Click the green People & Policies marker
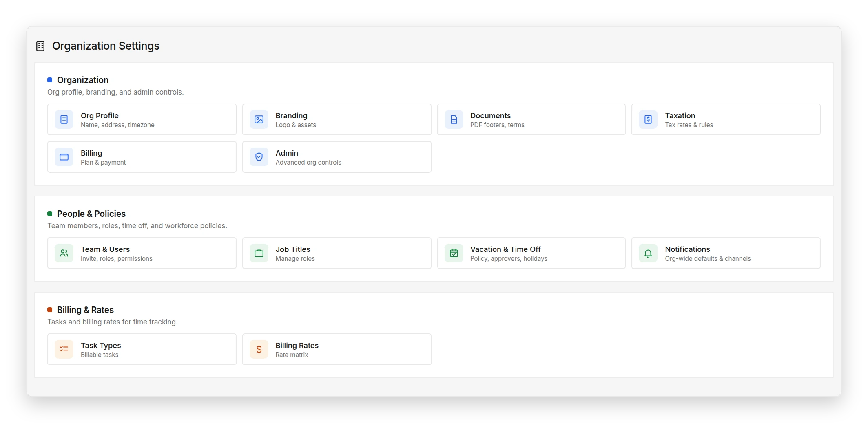The width and height of the screenshot is (868, 423). (50, 214)
